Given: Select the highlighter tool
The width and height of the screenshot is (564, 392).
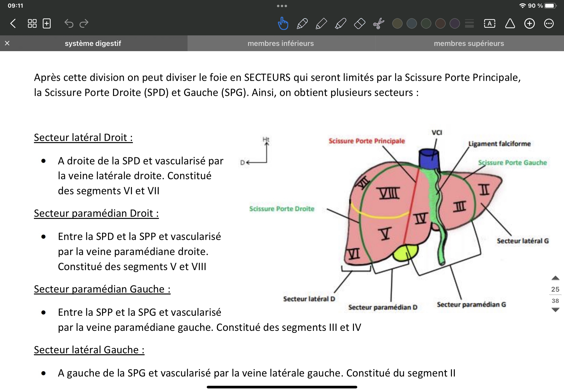Looking at the screenshot, I should tap(340, 24).
